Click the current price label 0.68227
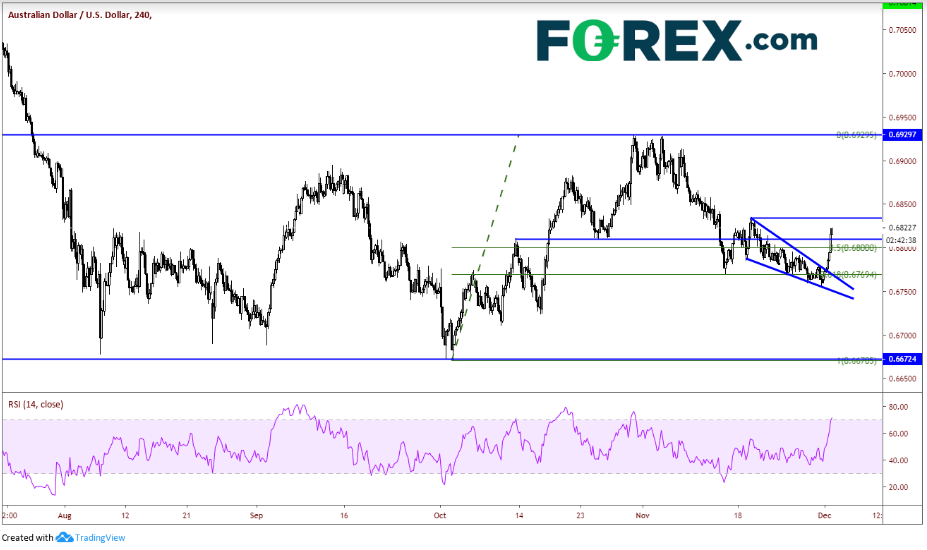 [902, 228]
